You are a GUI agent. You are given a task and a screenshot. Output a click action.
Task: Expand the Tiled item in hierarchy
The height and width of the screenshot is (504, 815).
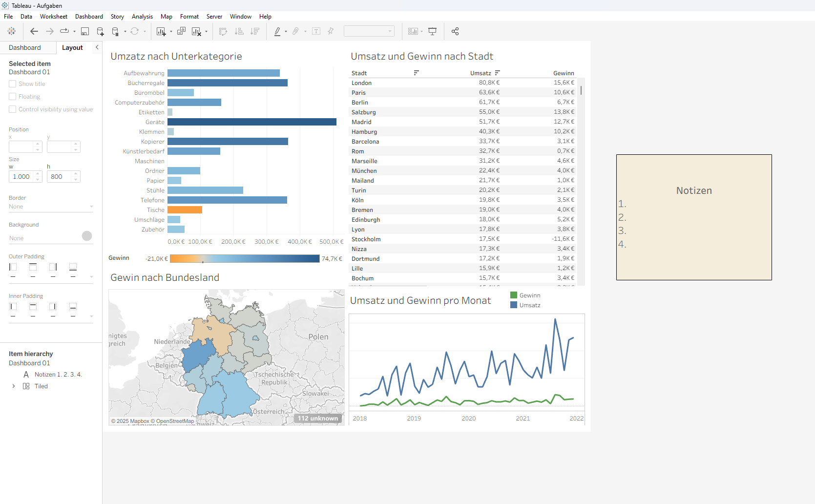pyautogui.click(x=14, y=386)
